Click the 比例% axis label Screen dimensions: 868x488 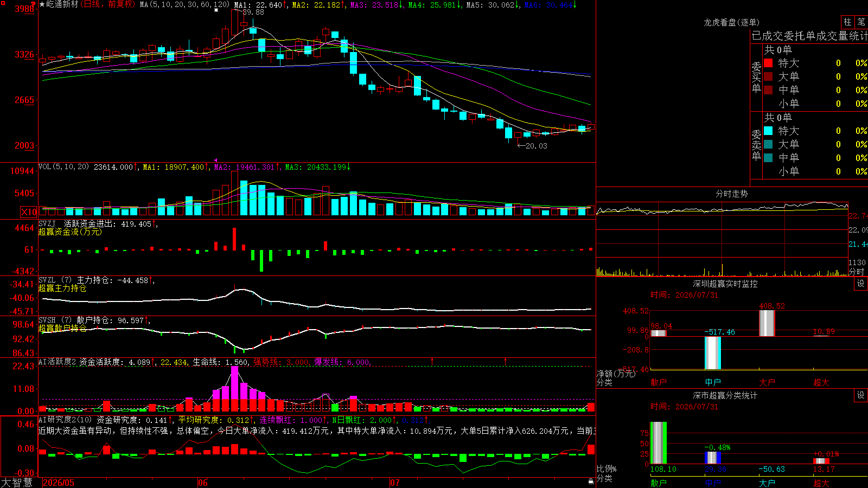(607, 468)
